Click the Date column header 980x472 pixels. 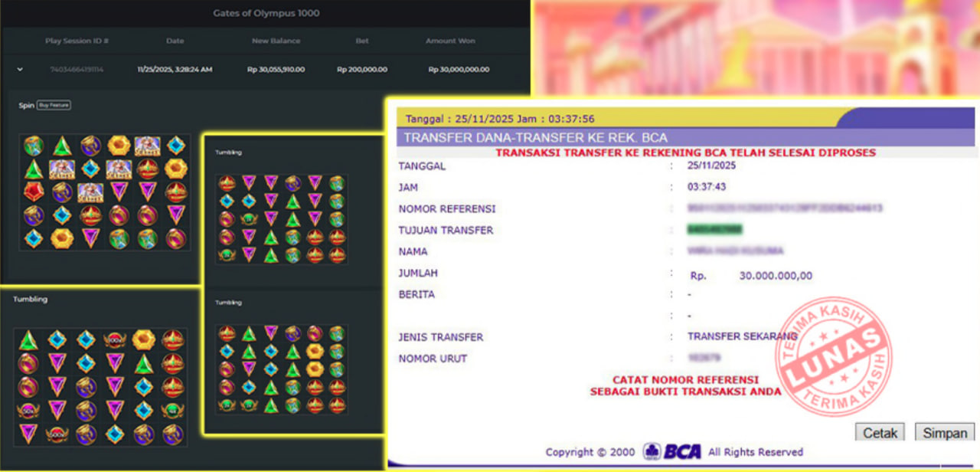tap(175, 41)
